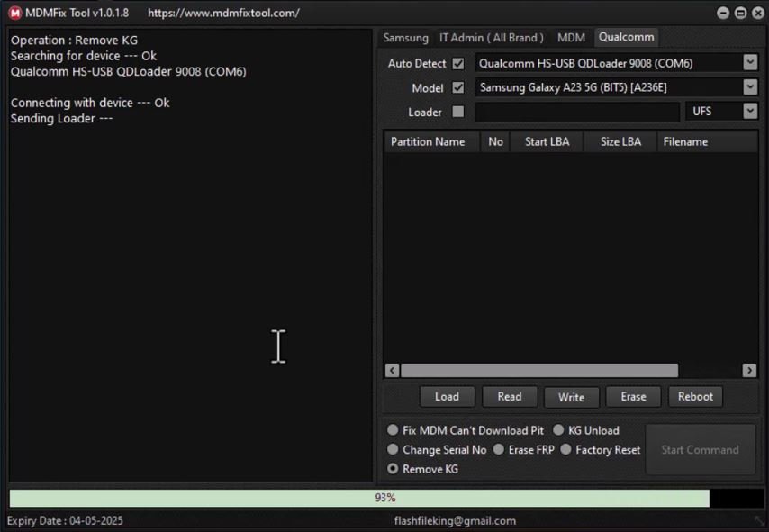The image size is (769, 532).
Task: Click the Partition Name column header
Action: pyautogui.click(x=431, y=141)
